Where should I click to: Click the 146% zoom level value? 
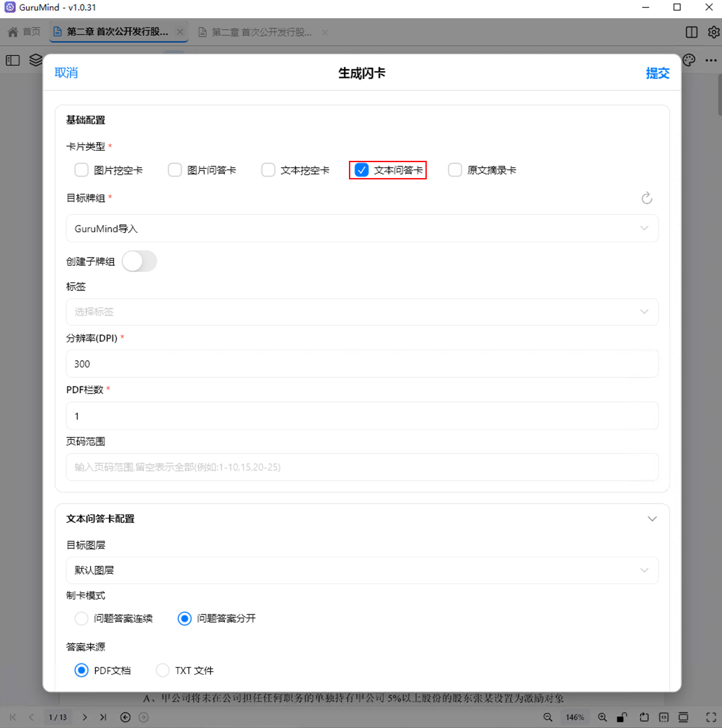click(575, 717)
